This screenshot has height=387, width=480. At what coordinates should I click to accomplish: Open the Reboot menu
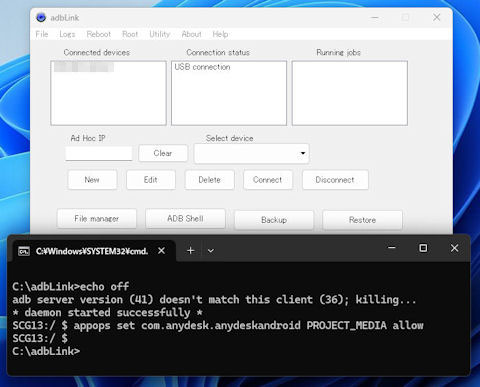pos(98,34)
